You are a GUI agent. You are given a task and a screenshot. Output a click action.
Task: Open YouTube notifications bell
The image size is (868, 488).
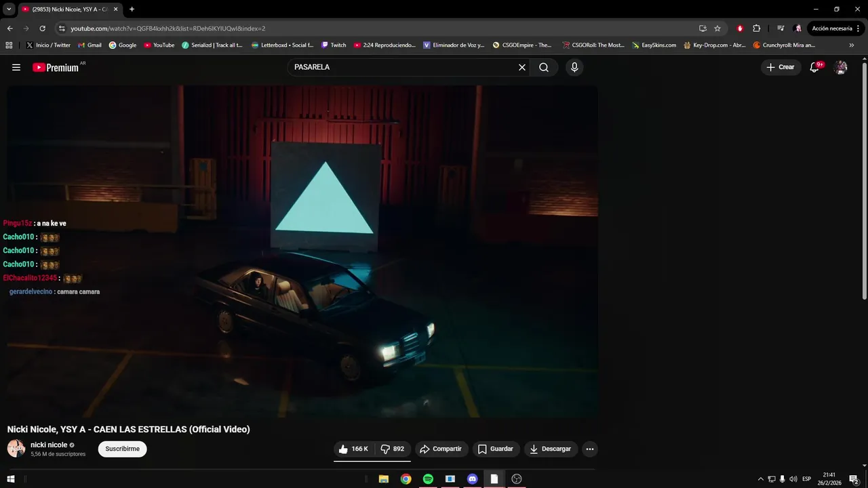[x=815, y=67]
